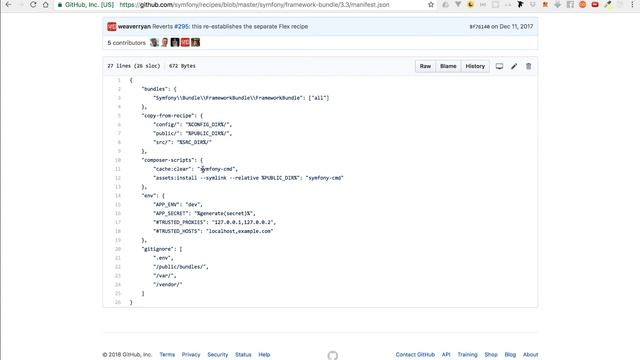Click the "composer-scripts" key text
The width and height of the screenshot is (640, 360).
pyautogui.click(x=168, y=160)
